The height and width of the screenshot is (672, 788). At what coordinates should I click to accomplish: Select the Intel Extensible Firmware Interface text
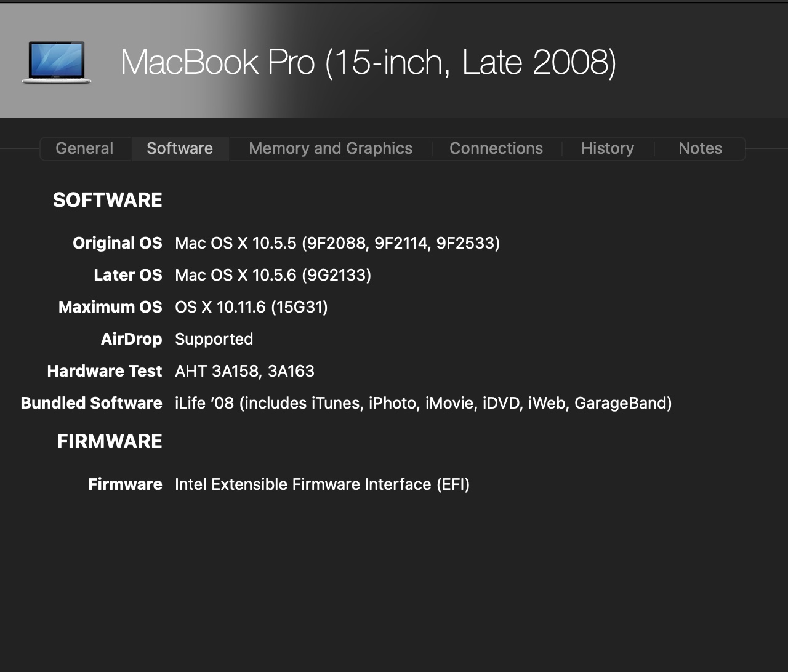322,484
